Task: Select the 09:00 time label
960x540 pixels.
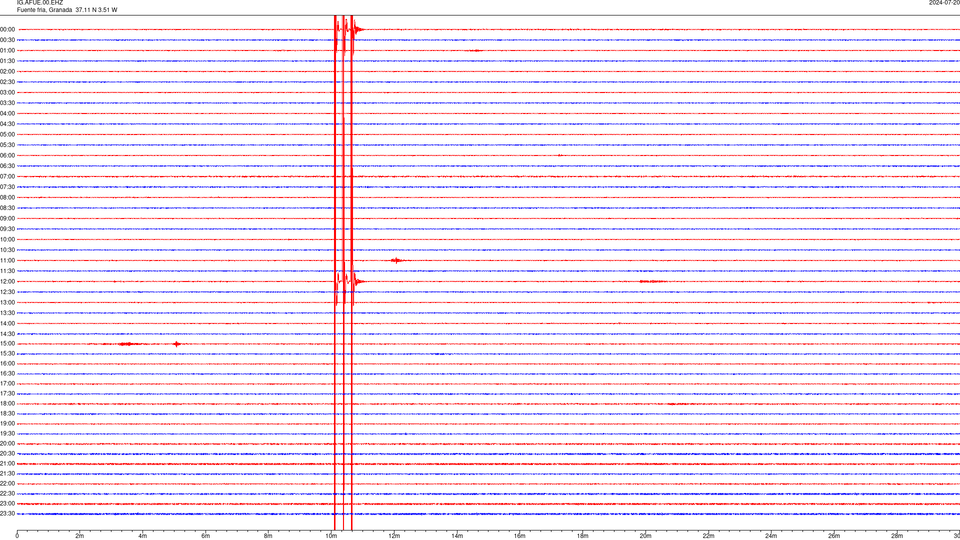Action: [x=7, y=219]
